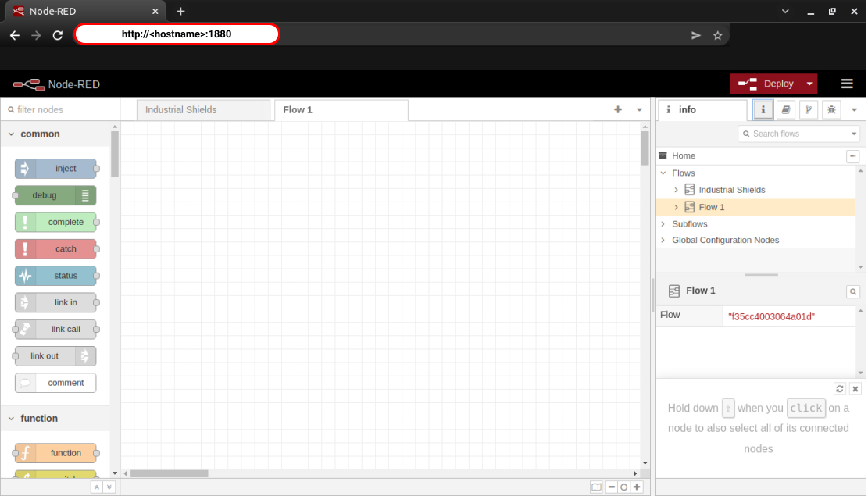The height and width of the screenshot is (496, 868).
Task: Expand all palette categories button
Action: pyautogui.click(x=109, y=487)
